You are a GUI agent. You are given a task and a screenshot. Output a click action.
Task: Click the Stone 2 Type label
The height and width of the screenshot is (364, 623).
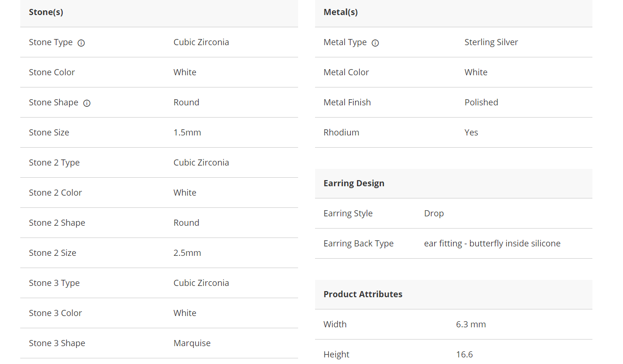(54, 163)
